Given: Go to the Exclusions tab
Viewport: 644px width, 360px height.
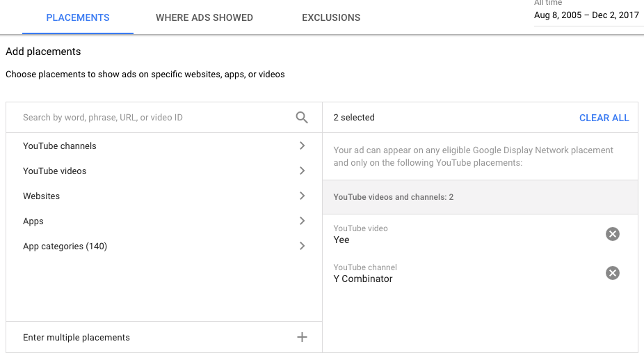Looking at the screenshot, I should pos(331,17).
